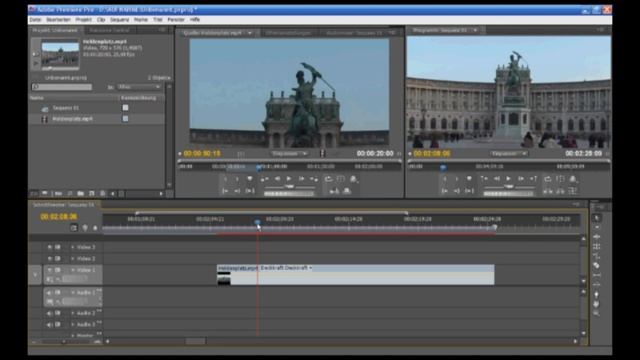The height and width of the screenshot is (360, 640).
Task: Open the Sequenz menu
Action: coord(119,20)
